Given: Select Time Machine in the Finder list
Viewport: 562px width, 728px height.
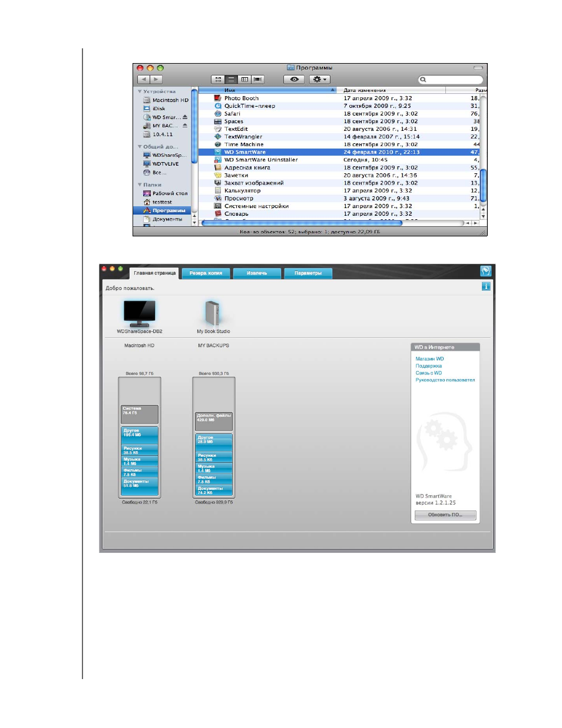Looking at the screenshot, I should click(x=339, y=144).
